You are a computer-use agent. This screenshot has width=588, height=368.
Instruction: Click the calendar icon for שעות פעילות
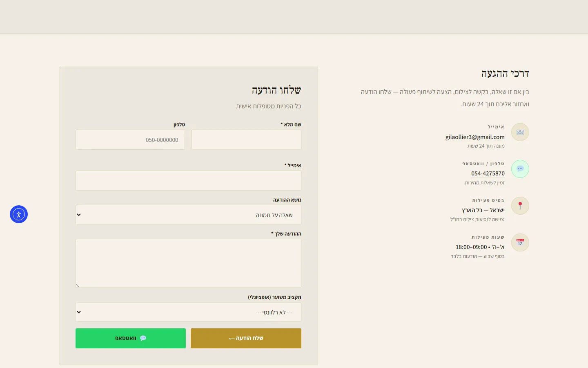[x=520, y=242]
